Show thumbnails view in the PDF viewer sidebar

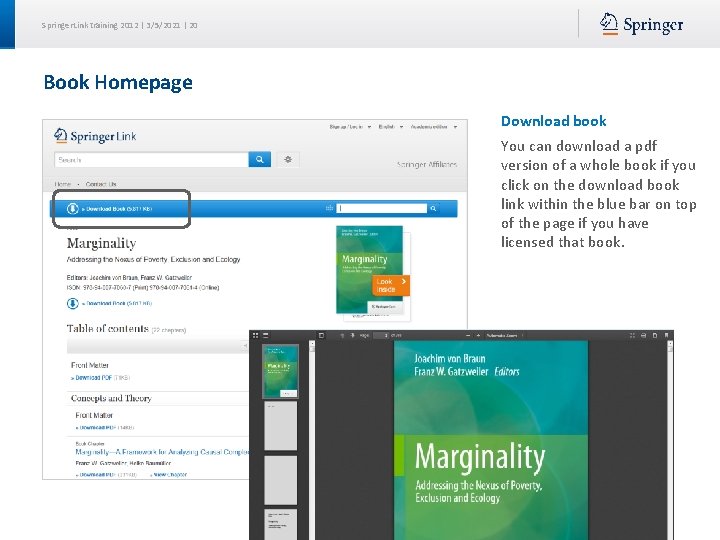click(x=255, y=335)
